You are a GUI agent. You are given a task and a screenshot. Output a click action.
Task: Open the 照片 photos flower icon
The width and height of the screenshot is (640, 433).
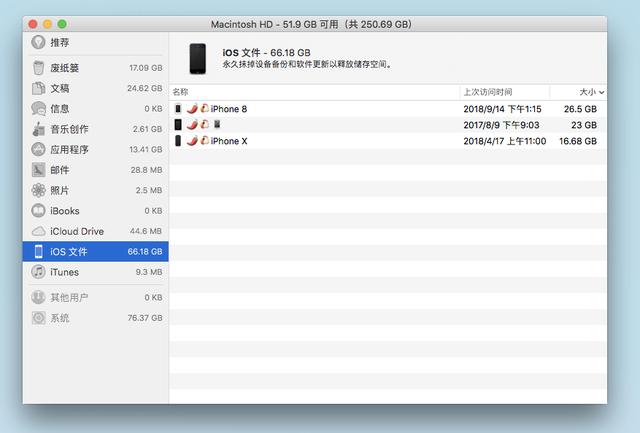pyautogui.click(x=38, y=190)
